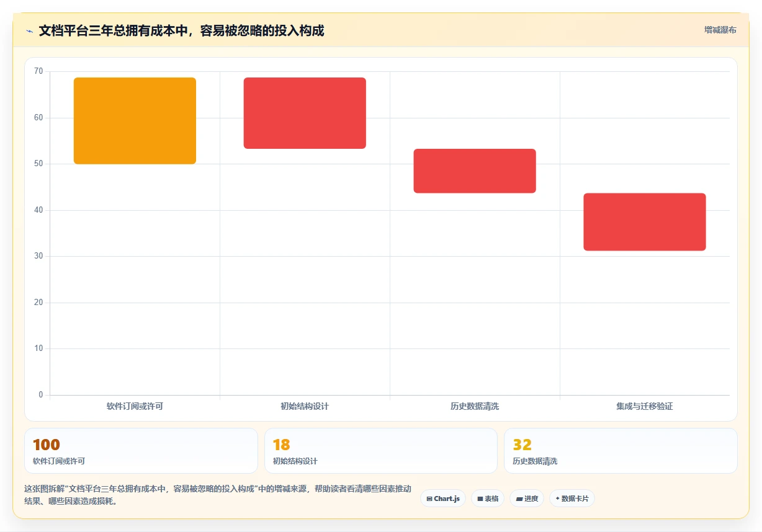Click the description paragraph below the cards
Screen dimensions: 762x532
218,495
